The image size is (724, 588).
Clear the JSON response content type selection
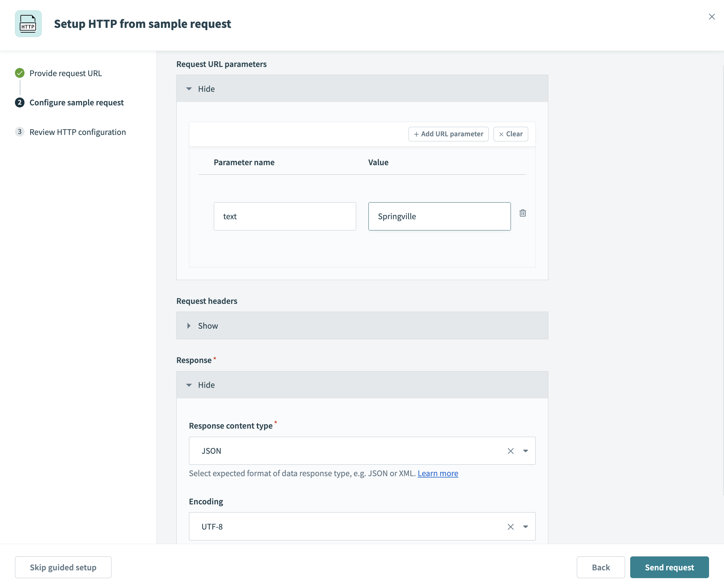pyautogui.click(x=511, y=451)
